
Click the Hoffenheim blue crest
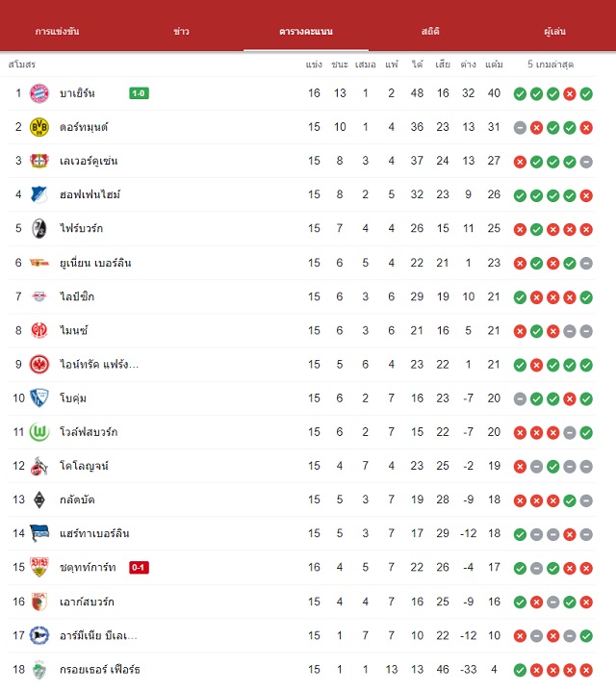(x=38, y=194)
